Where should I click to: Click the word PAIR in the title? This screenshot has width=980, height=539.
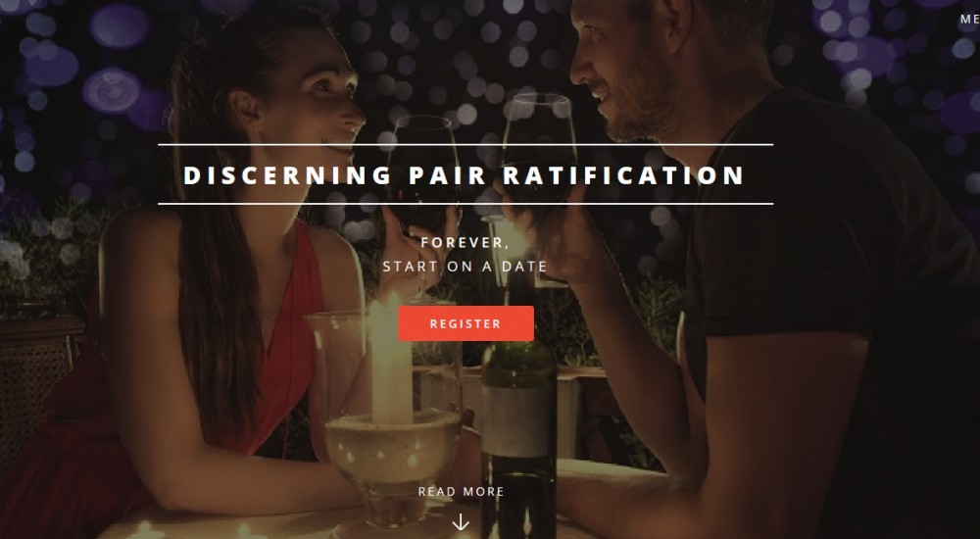(448, 175)
